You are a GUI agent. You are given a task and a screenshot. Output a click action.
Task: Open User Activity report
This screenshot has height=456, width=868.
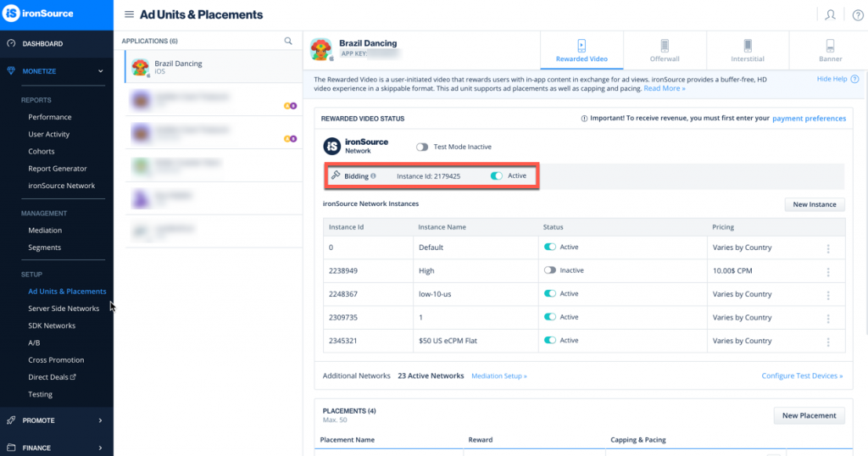[x=48, y=134]
